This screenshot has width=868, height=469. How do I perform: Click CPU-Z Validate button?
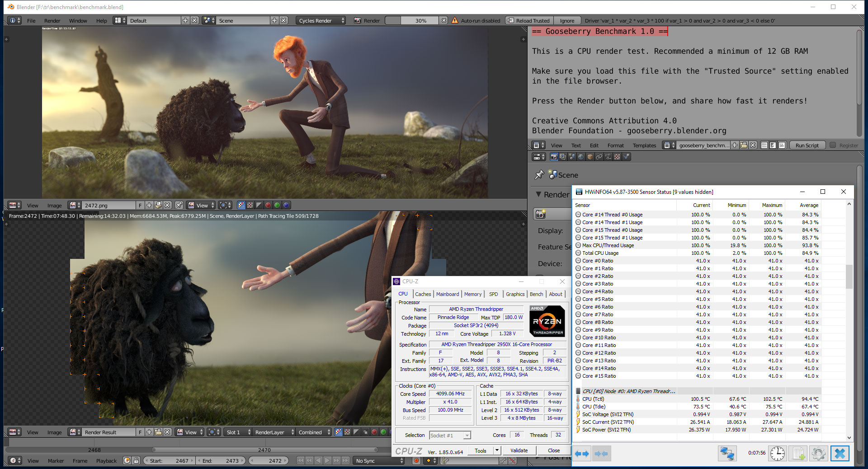(519, 450)
